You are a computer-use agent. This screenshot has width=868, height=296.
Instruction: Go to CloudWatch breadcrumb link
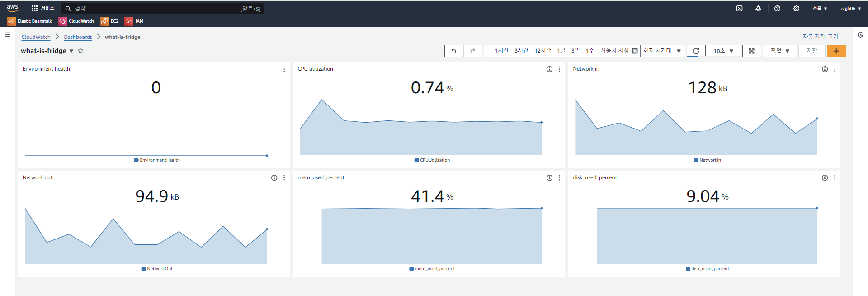click(36, 37)
